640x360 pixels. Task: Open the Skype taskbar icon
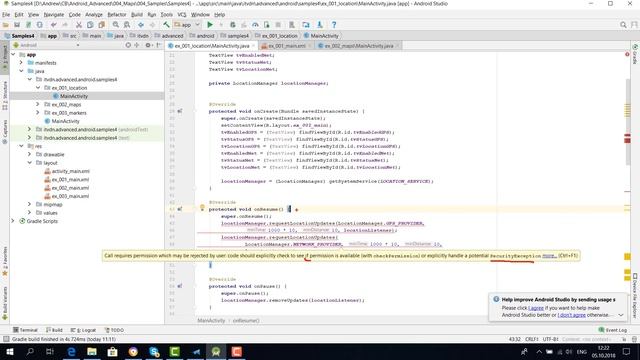click(154, 351)
